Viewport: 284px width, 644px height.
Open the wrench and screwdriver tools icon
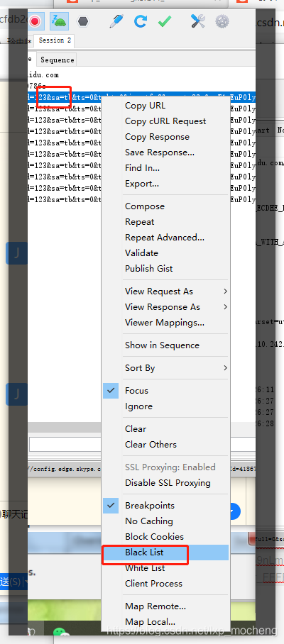(197, 21)
